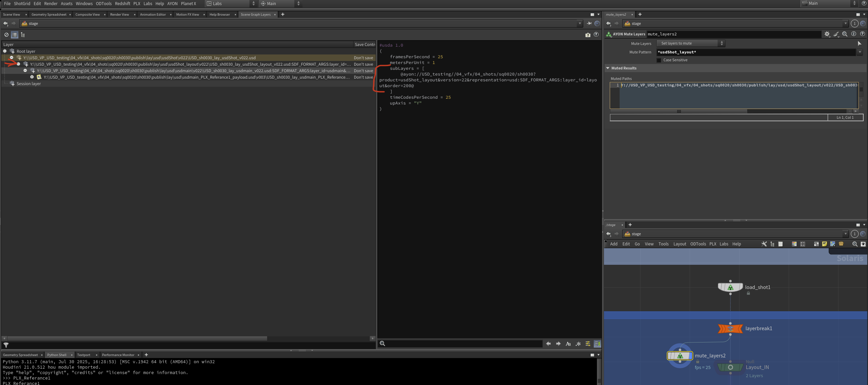Click the regex search asterisk icon
Screen dimensions: 868x385
[x=578, y=344]
